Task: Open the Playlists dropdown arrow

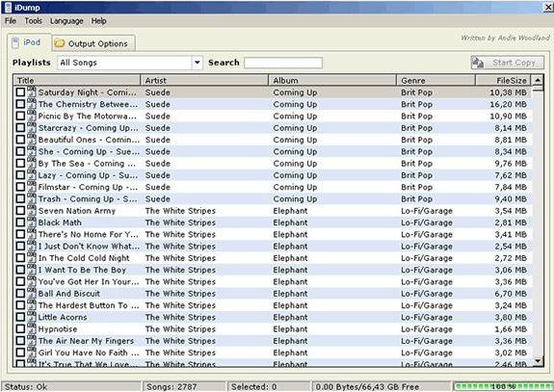Action: (x=197, y=63)
